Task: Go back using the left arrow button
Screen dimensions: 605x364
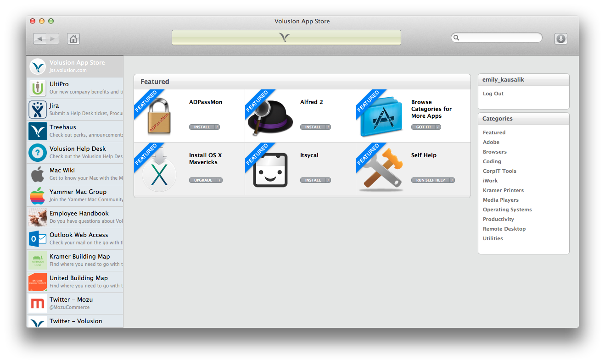Action: (x=39, y=39)
